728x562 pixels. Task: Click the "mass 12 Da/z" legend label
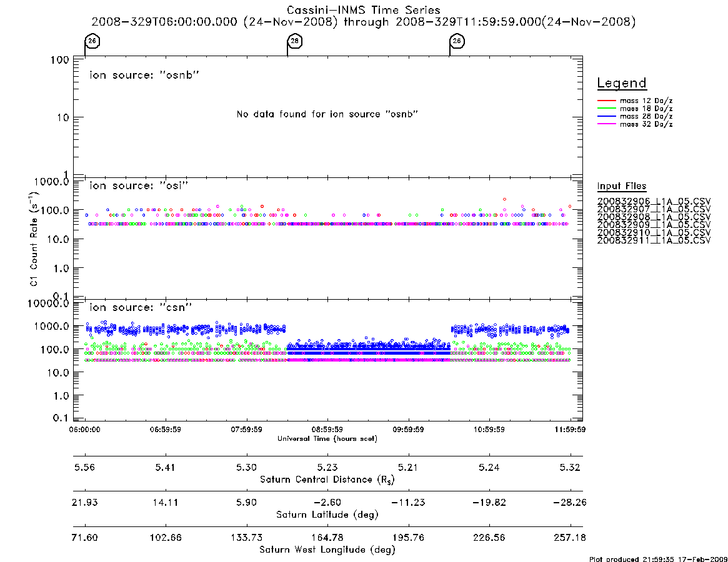coord(646,101)
